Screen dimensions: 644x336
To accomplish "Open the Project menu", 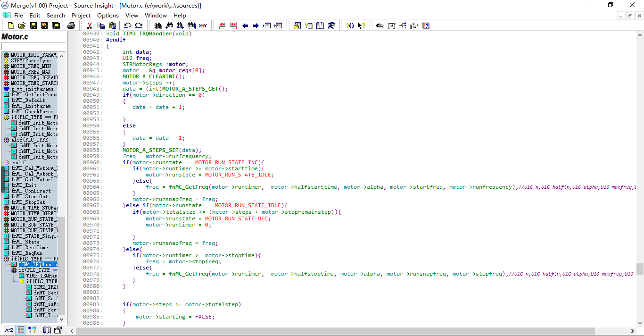I will (81, 15).
